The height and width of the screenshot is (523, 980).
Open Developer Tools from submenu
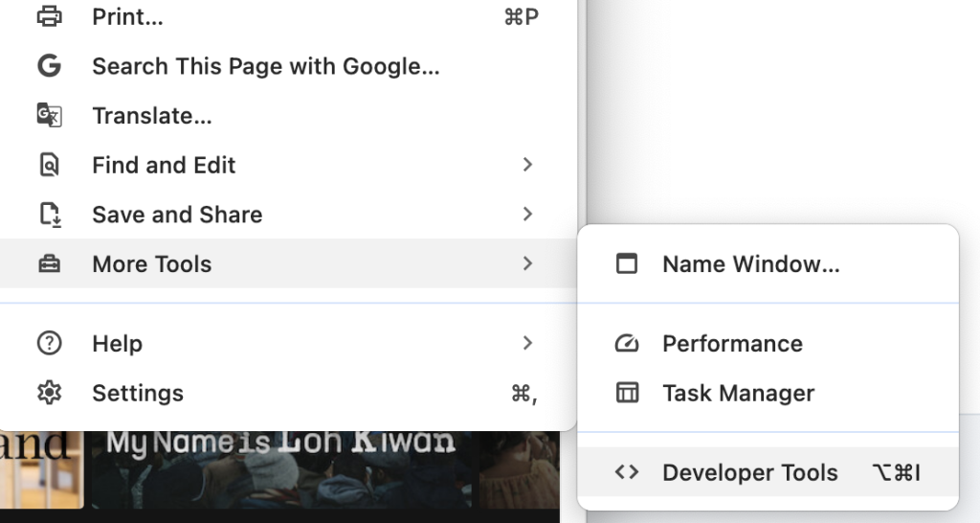[x=768, y=472]
